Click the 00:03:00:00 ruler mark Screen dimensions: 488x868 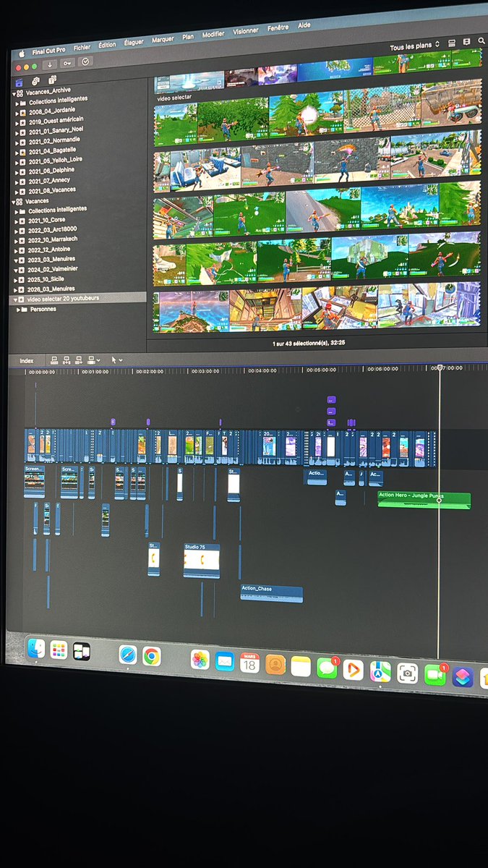pyautogui.click(x=205, y=371)
